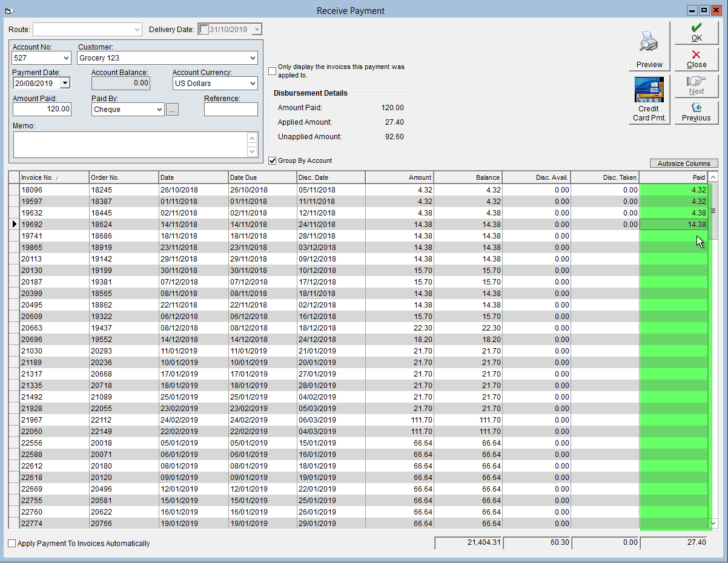The width and height of the screenshot is (728, 563).
Task: Click the ellipsis button beside Paid By
Action: tap(173, 110)
